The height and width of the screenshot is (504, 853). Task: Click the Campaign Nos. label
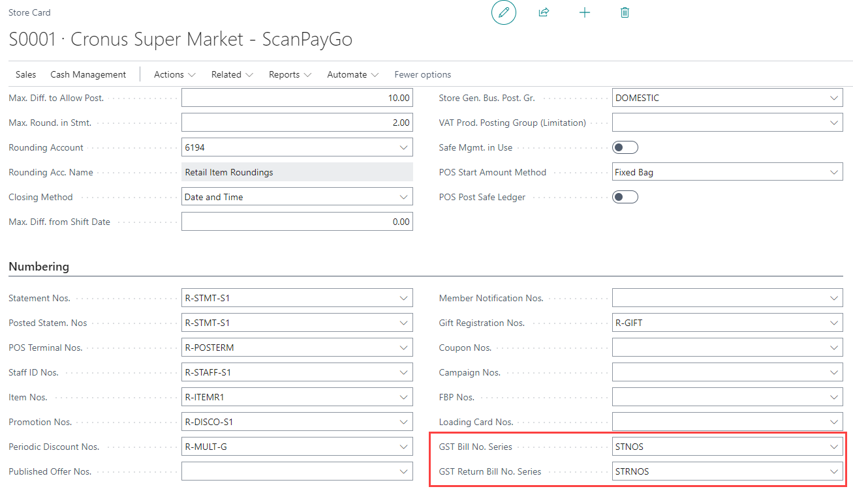click(x=470, y=372)
